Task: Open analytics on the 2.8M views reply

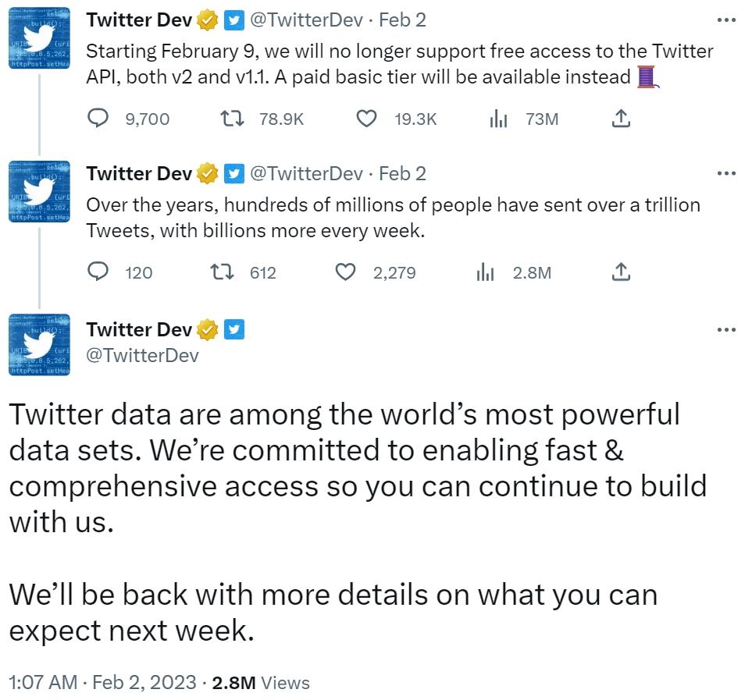Action: coord(485,272)
